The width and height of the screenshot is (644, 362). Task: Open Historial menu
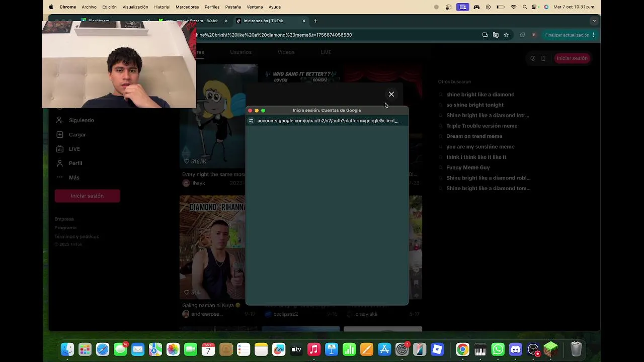[x=162, y=7]
